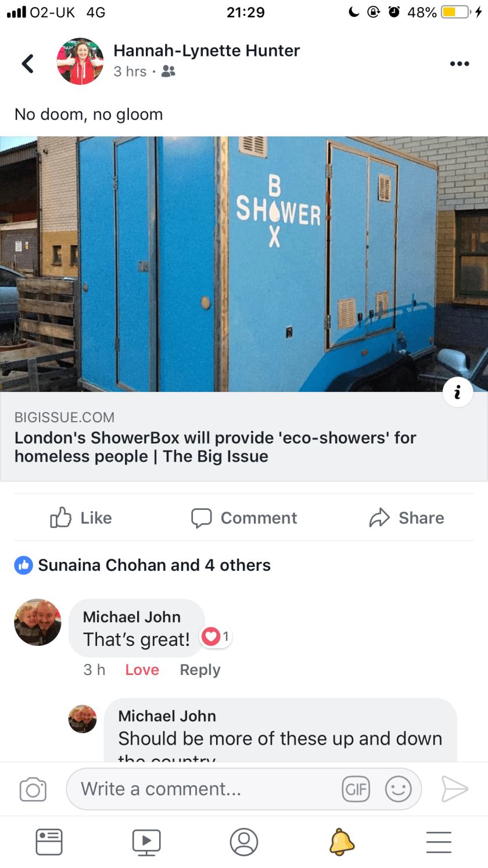Open the GIF picker in comment box
Image resolution: width=488 pixels, height=868 pixels.
(356, 789)
